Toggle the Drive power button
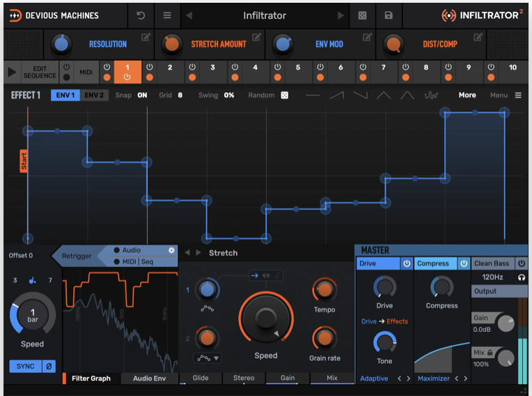This screenshot has height=396, width=532. (406, 264)
